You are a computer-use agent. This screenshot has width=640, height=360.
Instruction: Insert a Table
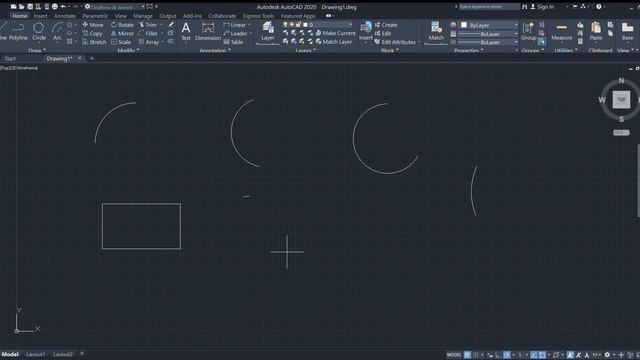[233, 42]
